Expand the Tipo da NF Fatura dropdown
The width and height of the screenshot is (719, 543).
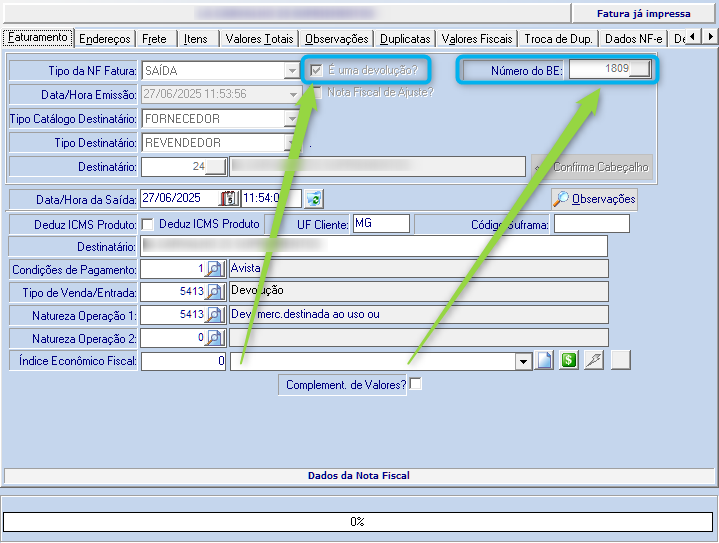tap(292, 72)
